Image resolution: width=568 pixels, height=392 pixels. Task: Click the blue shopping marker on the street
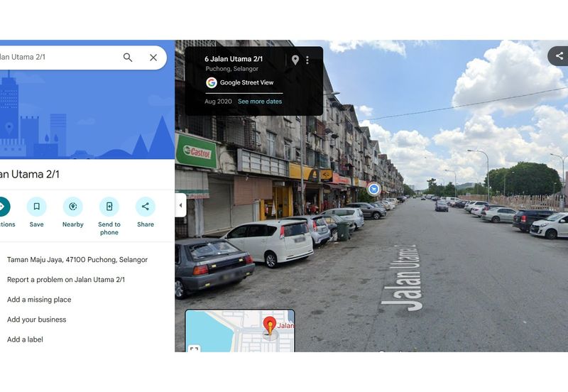pyautogui.click(x=373, y=189)
